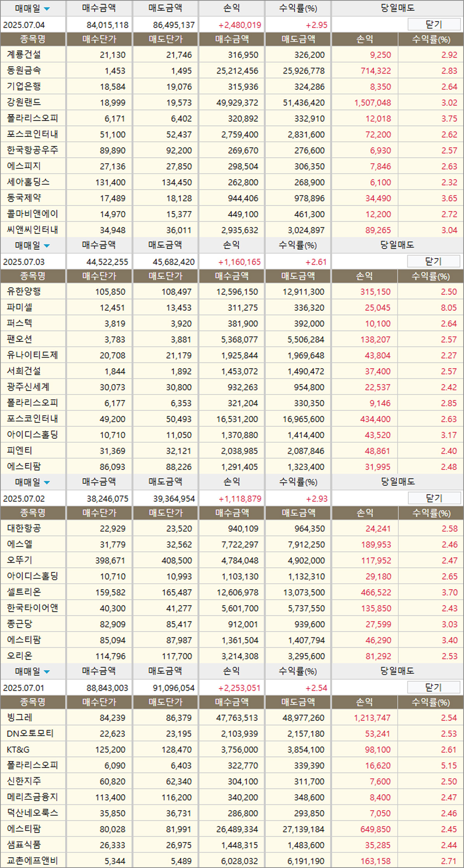Image resolution: width=464 pixels, height=868 pixels.
Task: Click the 덕산네오룩스 stock name
Action: click(x=33, y=813)
